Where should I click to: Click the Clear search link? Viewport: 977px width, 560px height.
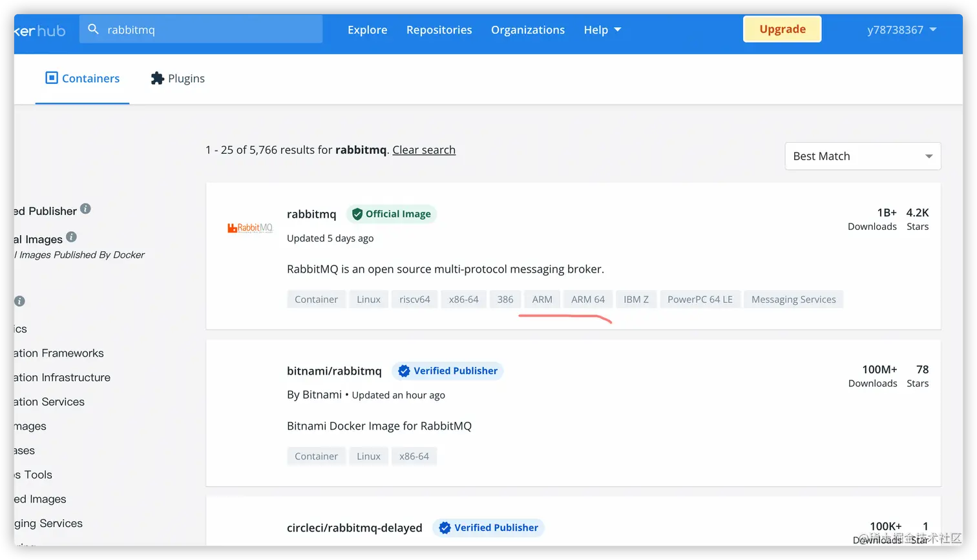click(424, 150)
